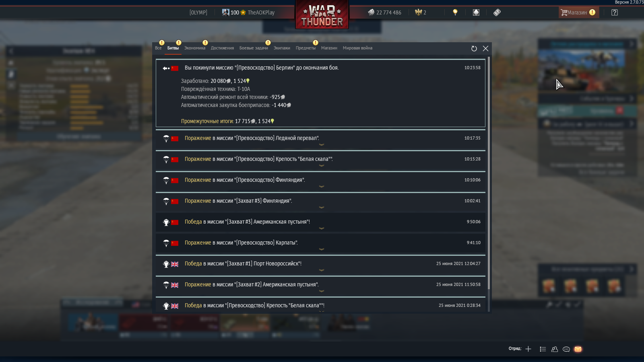Refresh the battle log with reload icon
Image resolution: width=644 pixels, height=362 pixels.
pos(474,49)
